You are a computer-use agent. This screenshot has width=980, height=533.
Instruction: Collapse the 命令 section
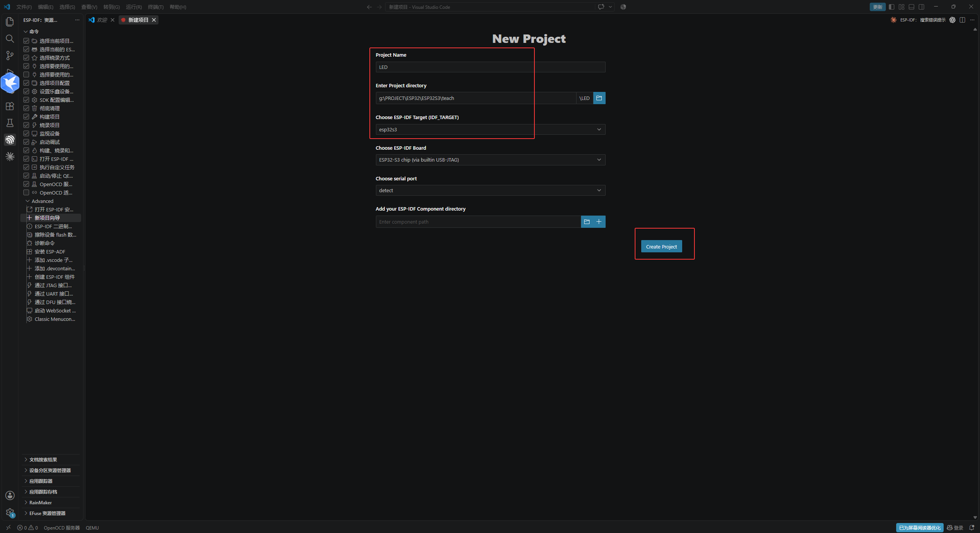tap(26, 31)
